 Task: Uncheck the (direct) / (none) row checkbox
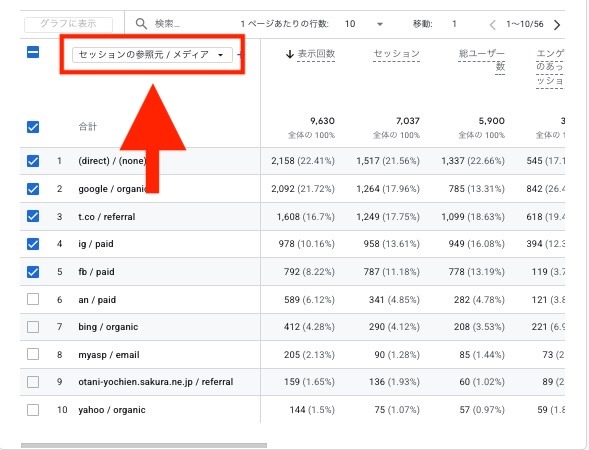coord(33,161)
